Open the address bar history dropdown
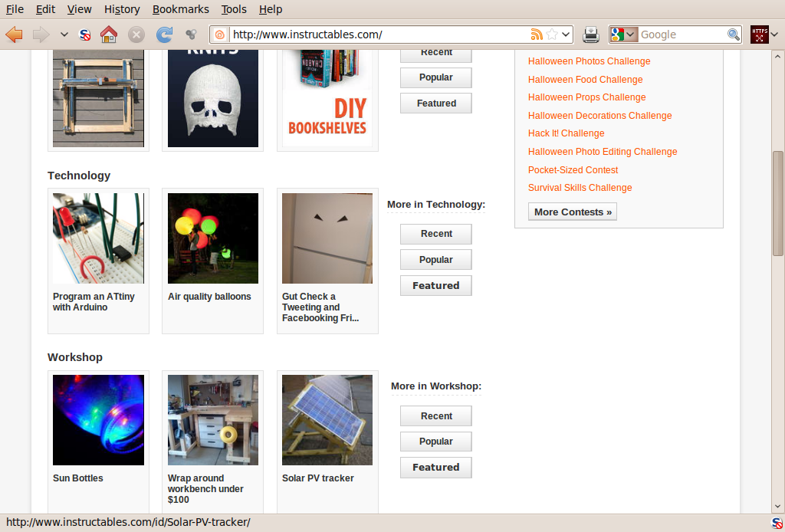Screen dimensions: 785x532 tap(565, 34)
